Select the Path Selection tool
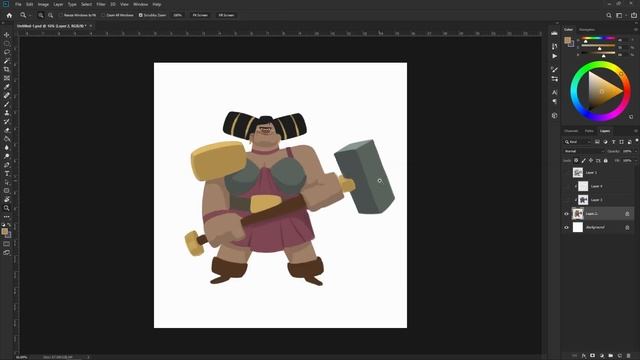Image resolution: width=640 pixels, height=360 pixels. tap(7, 182)
